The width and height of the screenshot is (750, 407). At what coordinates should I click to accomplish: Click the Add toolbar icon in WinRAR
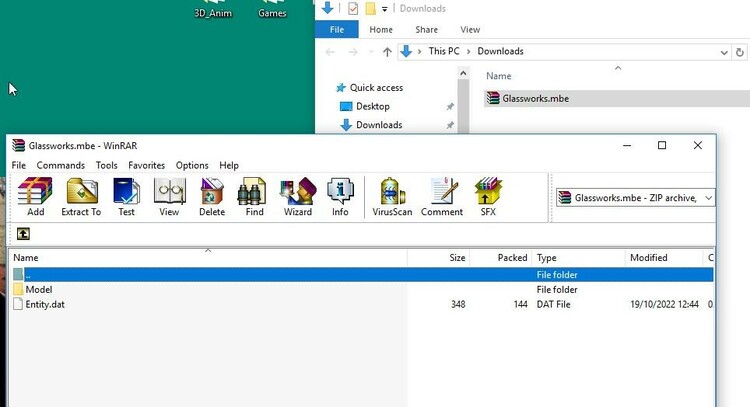click(x=35, y=197)
